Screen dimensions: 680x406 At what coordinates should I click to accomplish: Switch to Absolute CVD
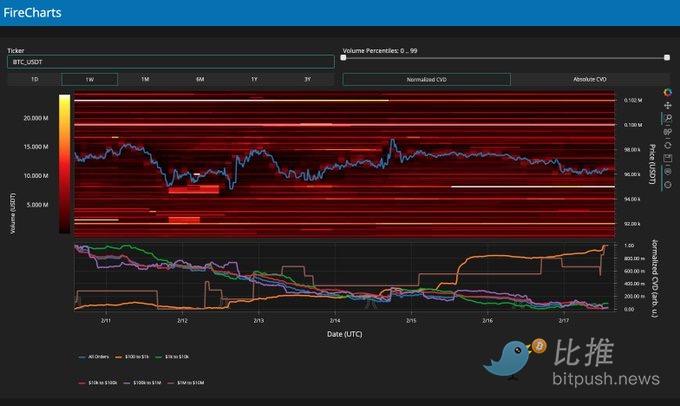[588, 79]
